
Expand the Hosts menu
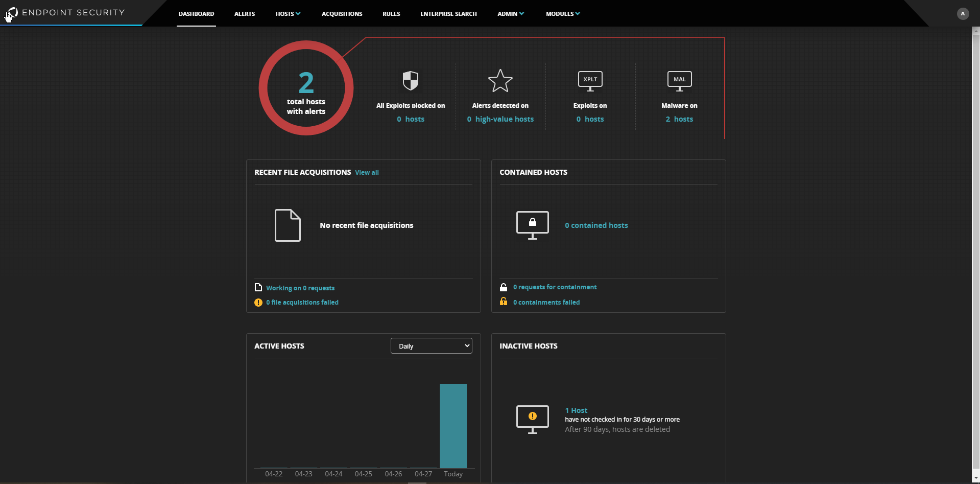(288, 14)
